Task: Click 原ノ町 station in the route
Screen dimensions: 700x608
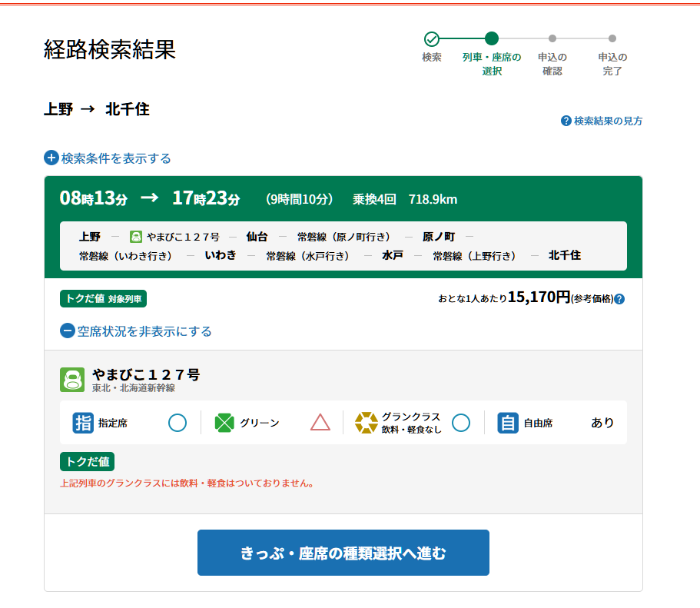Action: pos(439,236)
